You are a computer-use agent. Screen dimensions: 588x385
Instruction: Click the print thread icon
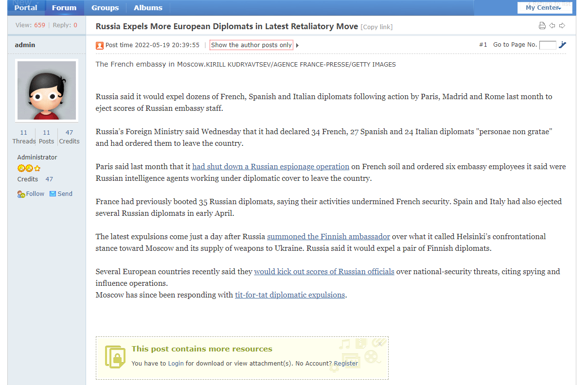[542, 26]
